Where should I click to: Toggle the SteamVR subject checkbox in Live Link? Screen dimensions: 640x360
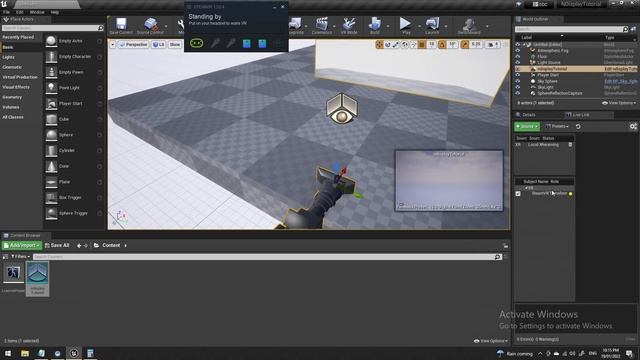(518, 193)
